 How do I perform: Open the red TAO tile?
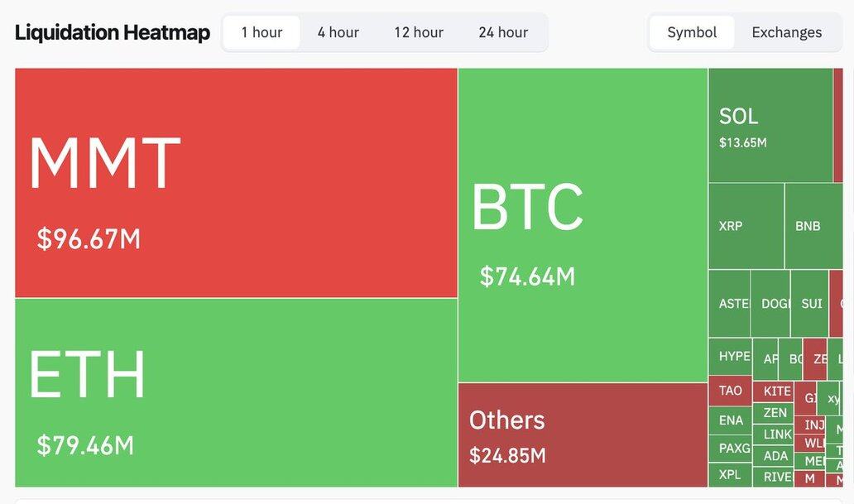(730, 391)
